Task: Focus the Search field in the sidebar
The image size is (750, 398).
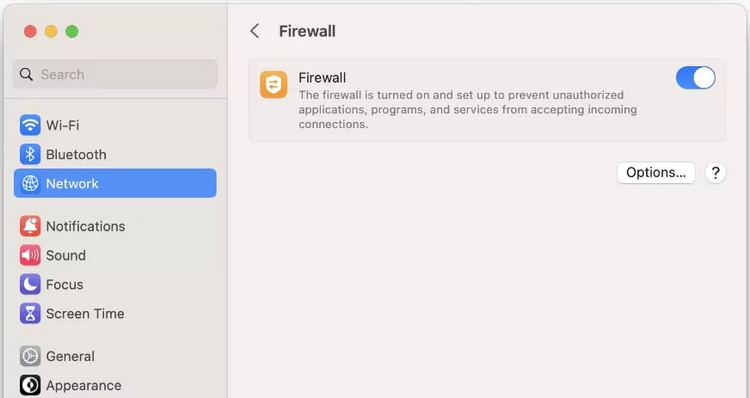Action: 115,74
